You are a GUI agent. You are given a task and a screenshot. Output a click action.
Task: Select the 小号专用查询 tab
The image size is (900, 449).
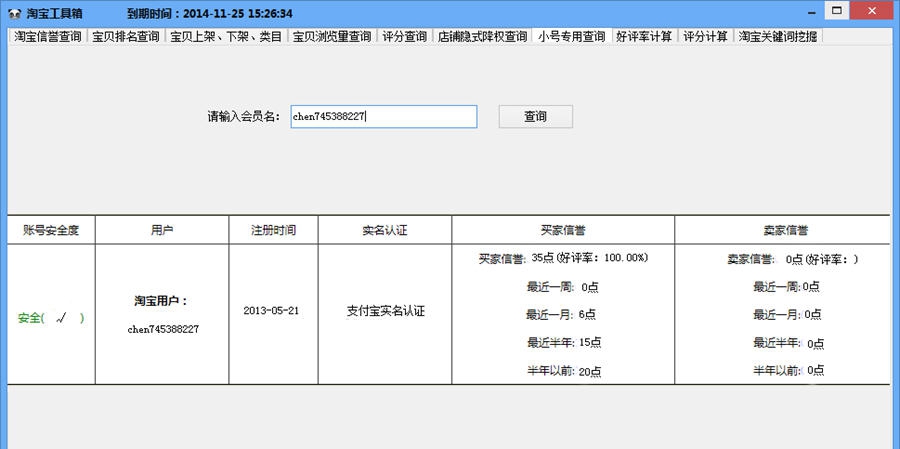point(572,36)
